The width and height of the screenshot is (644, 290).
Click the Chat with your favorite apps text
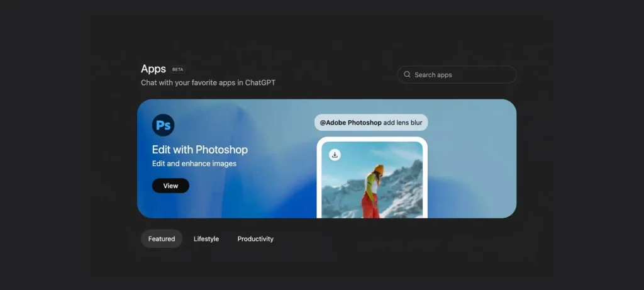click(208, 82)
